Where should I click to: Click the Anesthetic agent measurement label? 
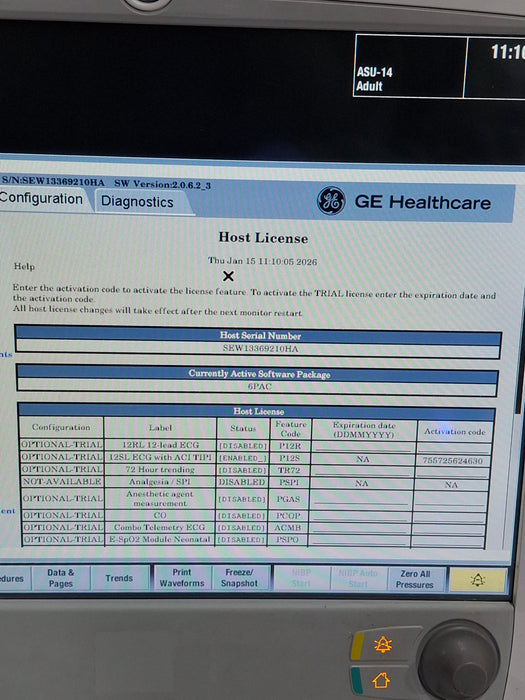click(160, 498)
